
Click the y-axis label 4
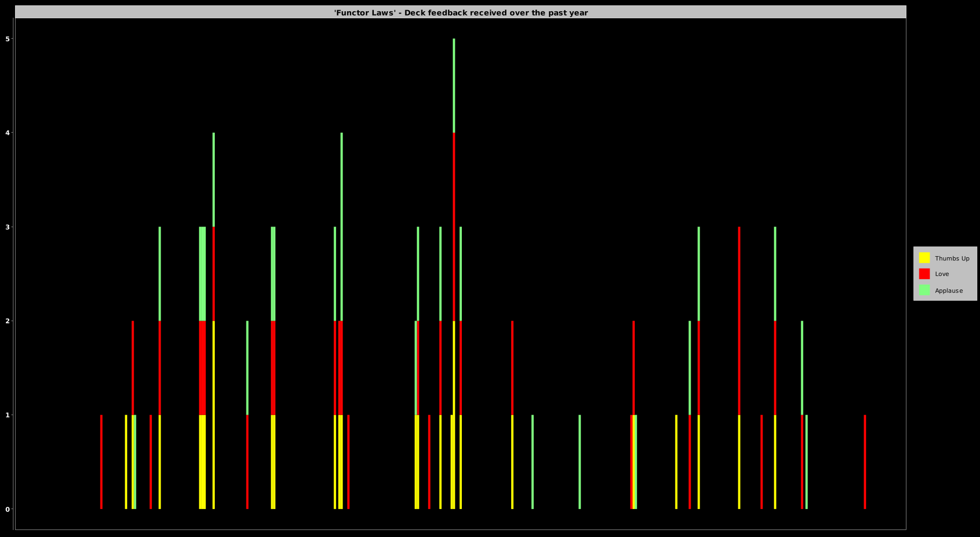tap(8, 133)
